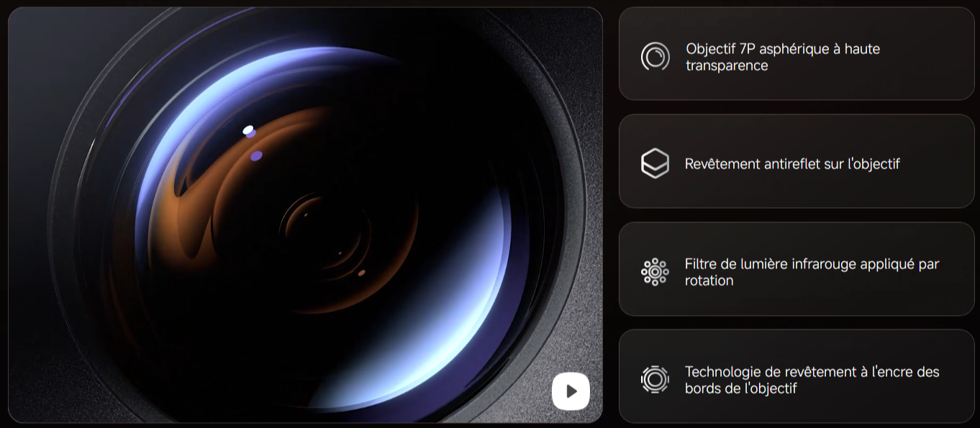This screenshot has width=980, height=428.
Task: Select 'Revêtement antireflet sur l'objectif' text
Action: point(791,164)
